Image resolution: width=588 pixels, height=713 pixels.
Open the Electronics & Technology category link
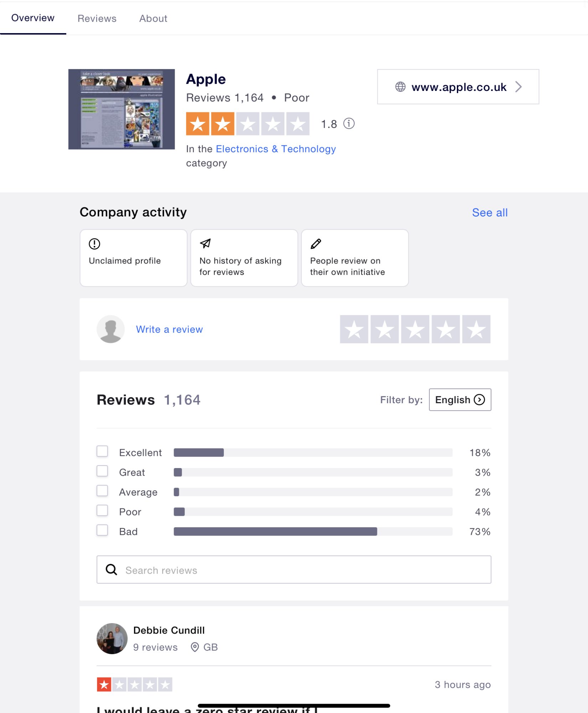point(276,149)
